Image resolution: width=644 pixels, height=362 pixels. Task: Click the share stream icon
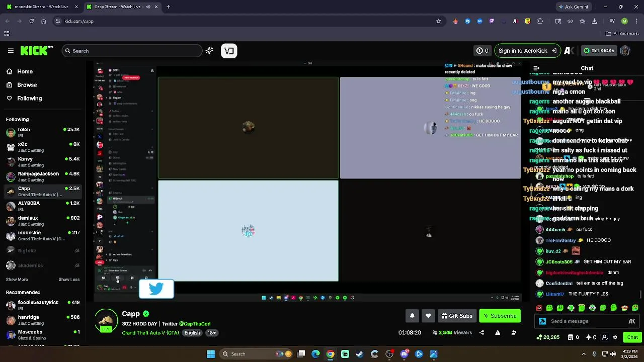click(x=481, y=333)
